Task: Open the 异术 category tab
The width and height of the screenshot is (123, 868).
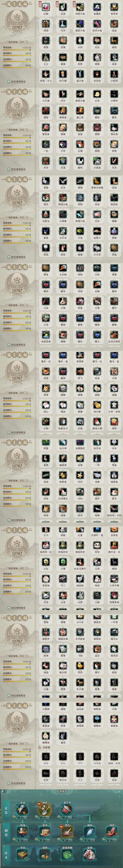Action: coord(6,854)
